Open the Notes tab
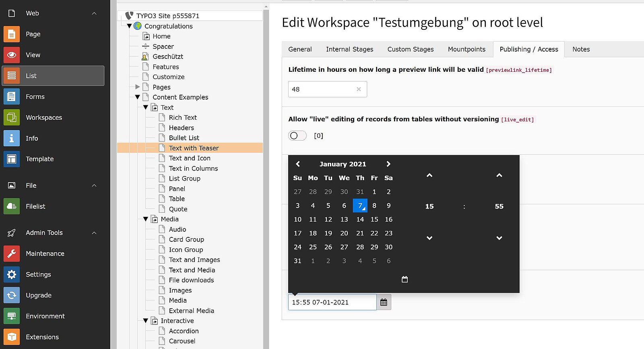The image size is (644, 349). [x=581, y=49]
